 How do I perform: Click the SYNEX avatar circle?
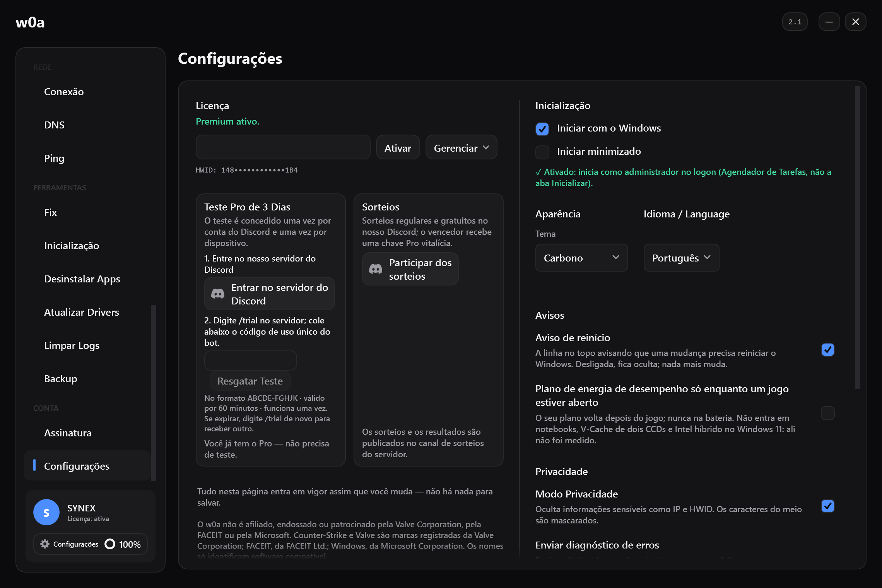[46, 512]
